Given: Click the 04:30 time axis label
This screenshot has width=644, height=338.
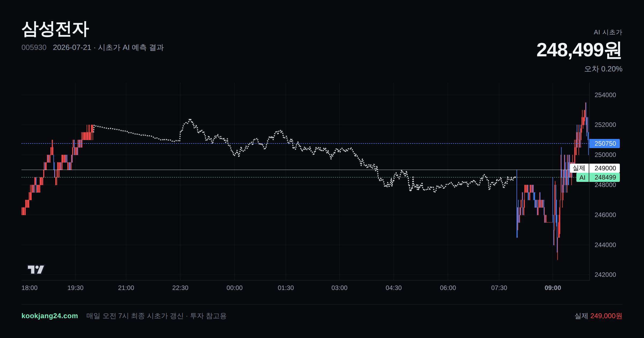Looking at the screenshot, I should click(394, 288).
